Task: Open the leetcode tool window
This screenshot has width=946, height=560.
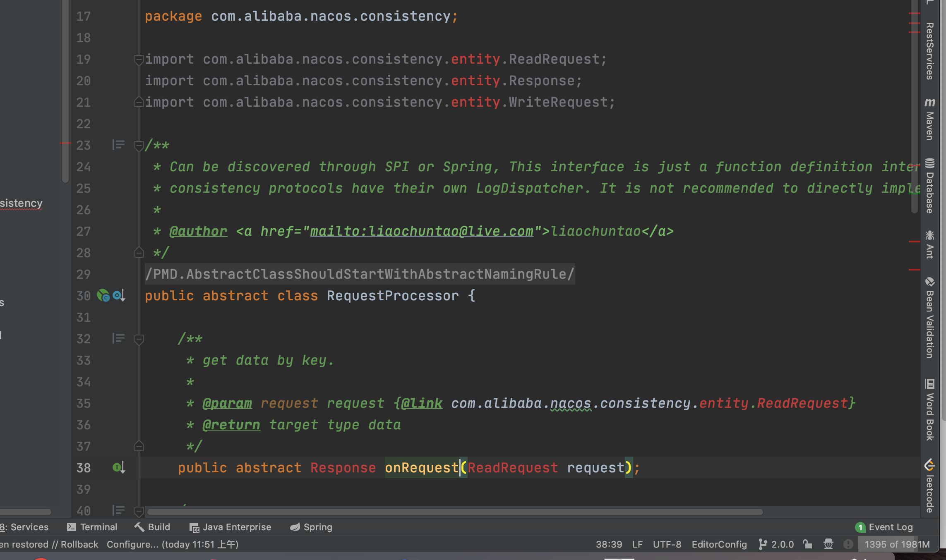Action: 929,486
